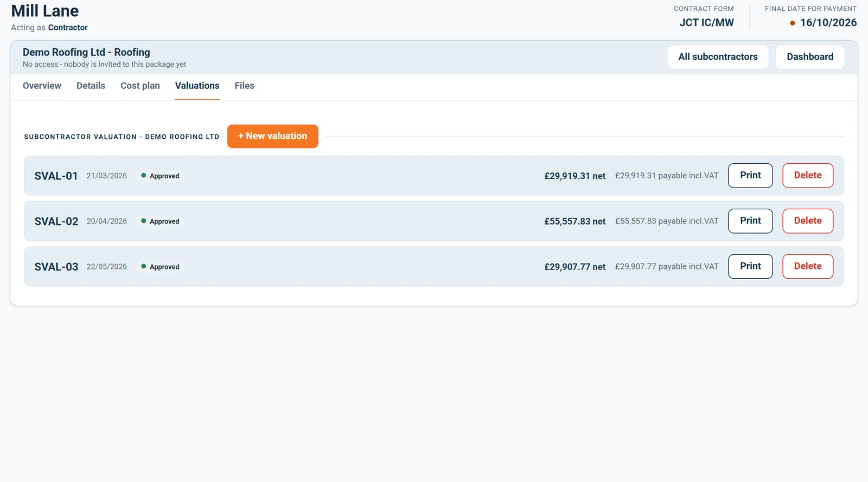Select the Valuations tab

click(x=197, y=86)
